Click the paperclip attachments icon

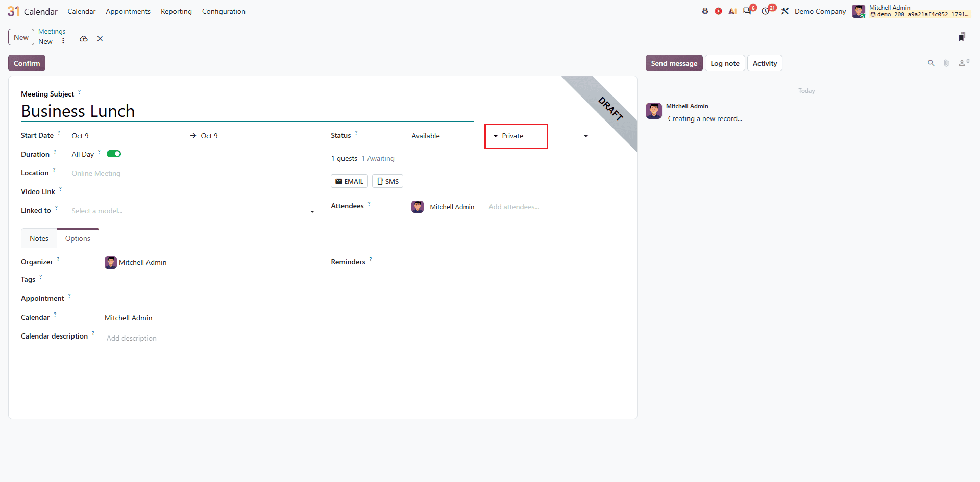946,63
